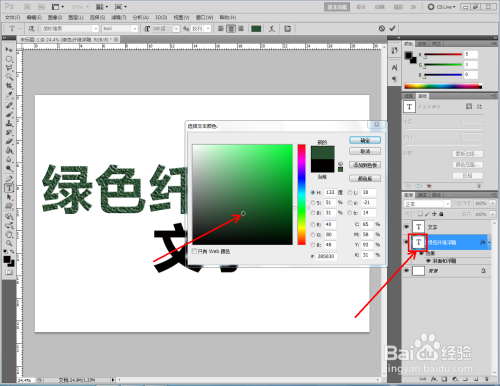
Task: Click the R slider in Color panel
Action: pos(443,54)
